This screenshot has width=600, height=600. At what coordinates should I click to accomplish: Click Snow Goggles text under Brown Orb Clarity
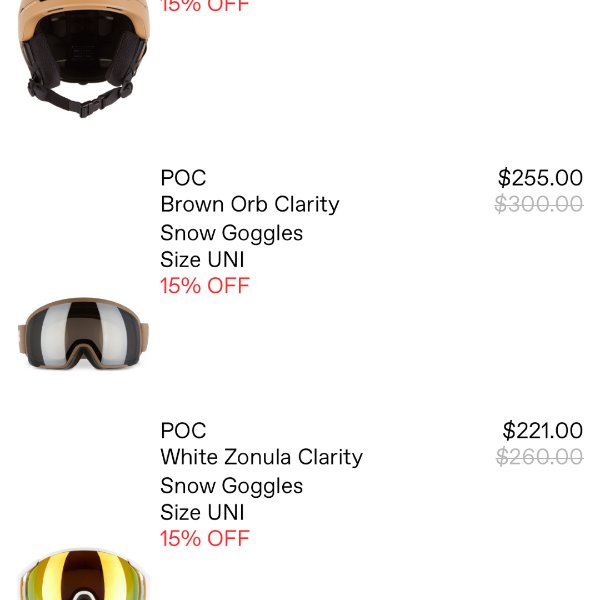click(231, 233)
